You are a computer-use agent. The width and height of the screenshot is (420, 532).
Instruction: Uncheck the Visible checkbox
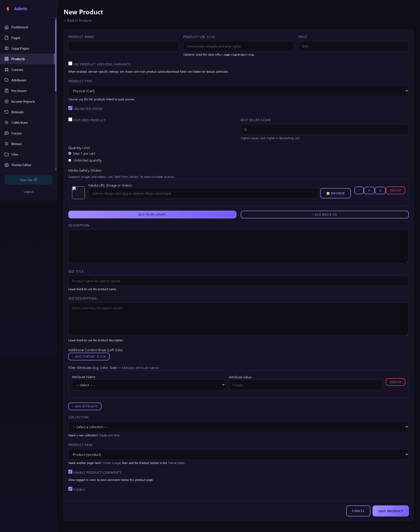click(70, 489)
